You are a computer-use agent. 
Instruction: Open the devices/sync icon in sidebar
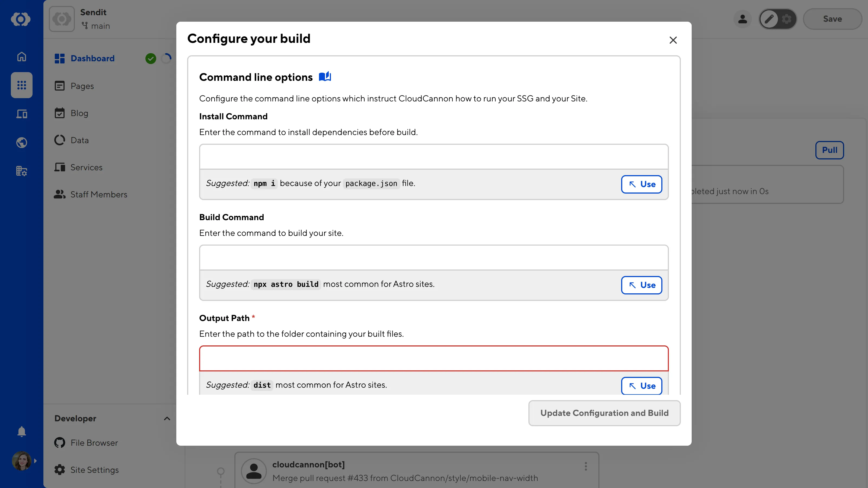pos(21,114)
